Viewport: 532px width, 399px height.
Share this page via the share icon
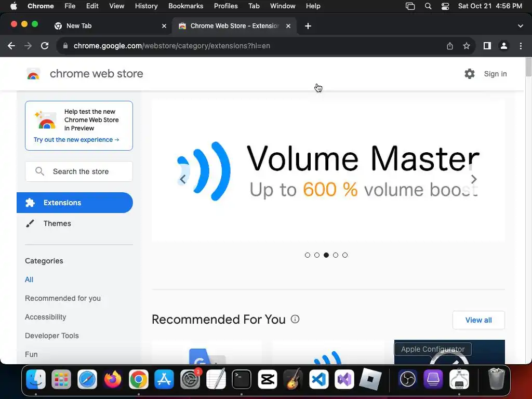[450, 46]
